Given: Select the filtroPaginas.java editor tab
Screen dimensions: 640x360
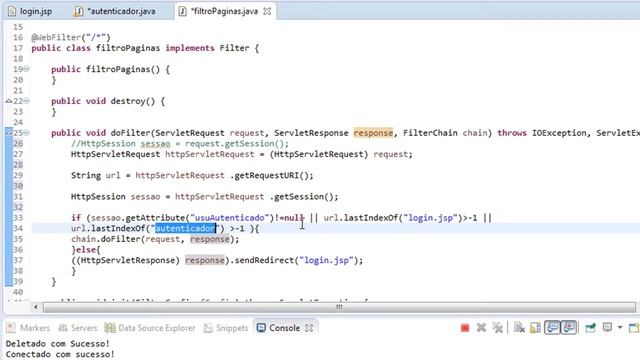Looking at the screenshot, I should (224, 11).
